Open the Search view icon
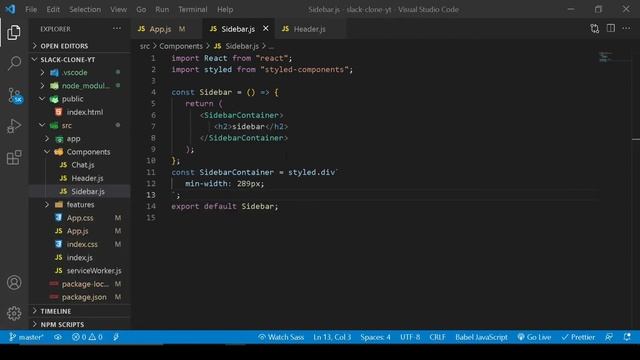This screenshot has height=360, width=640. (x=14, y=63)
